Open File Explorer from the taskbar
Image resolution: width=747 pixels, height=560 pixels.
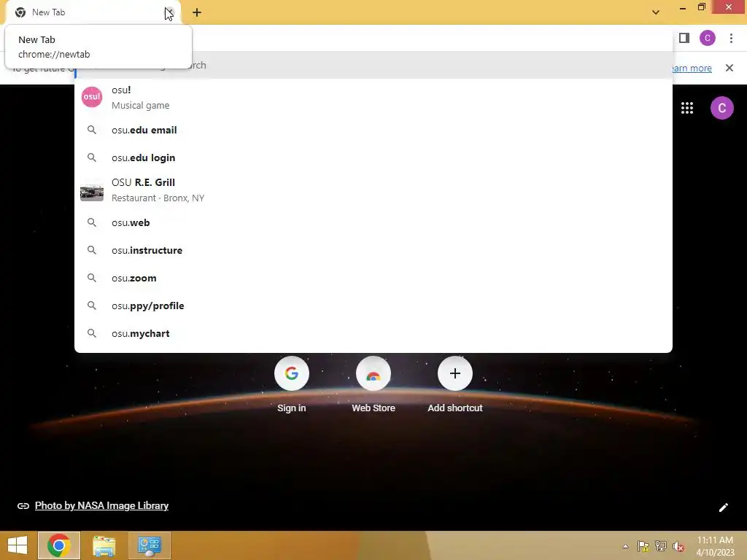pyautogui.click(x=104, y=545)
